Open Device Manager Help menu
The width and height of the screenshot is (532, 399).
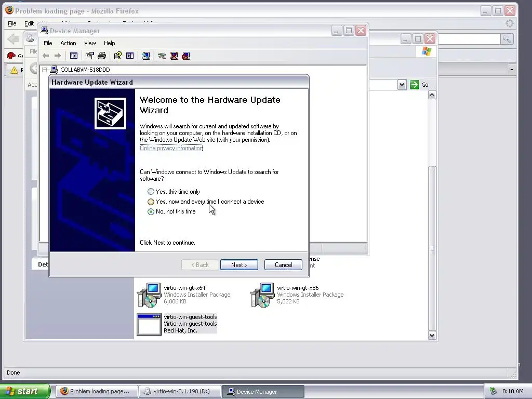[x=109, y=43]
